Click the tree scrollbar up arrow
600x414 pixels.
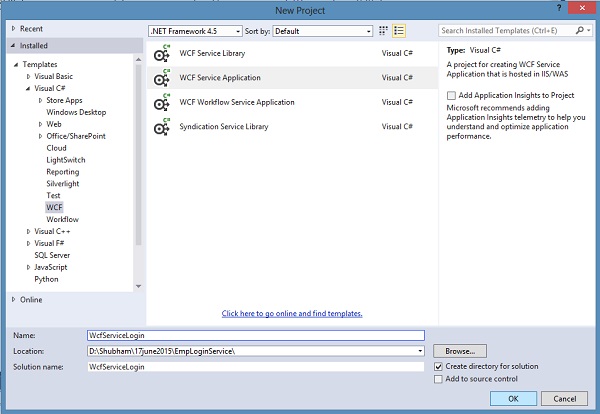[x=139, y=60]
